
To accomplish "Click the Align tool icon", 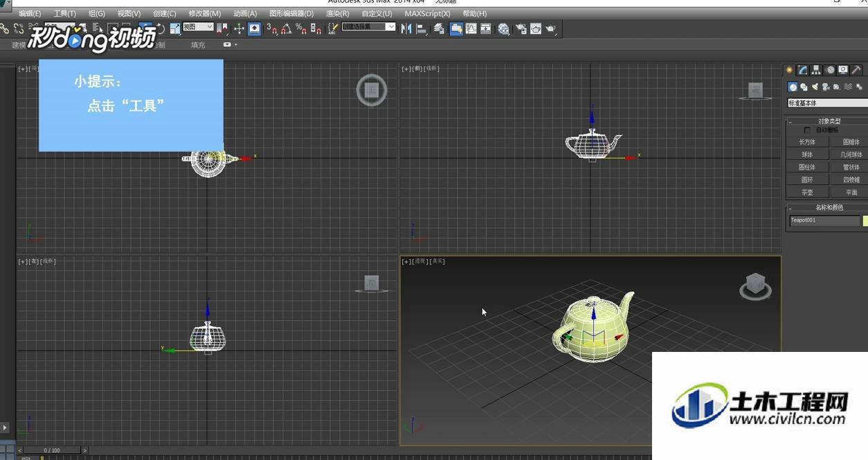I will (x=421, y=29).
